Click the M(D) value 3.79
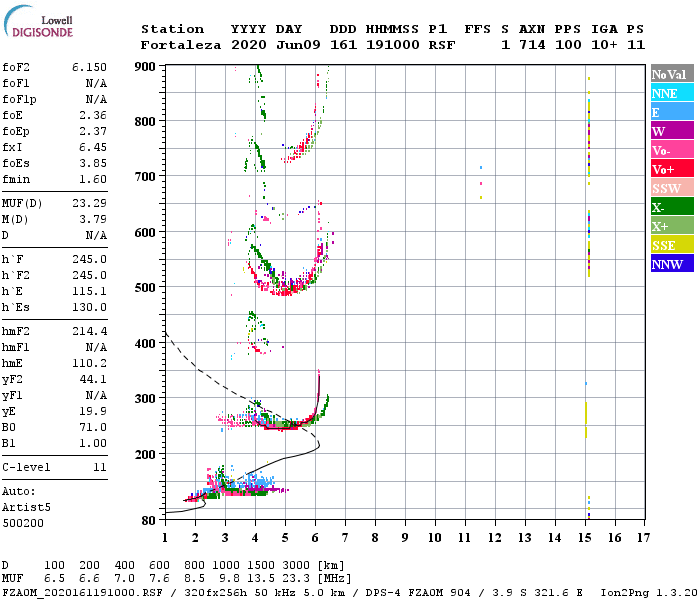This screenshot has width=700, height=600. tap(93, 219)
